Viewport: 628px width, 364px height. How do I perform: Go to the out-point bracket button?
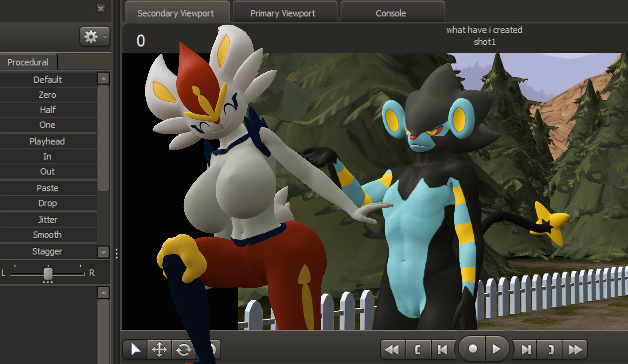[550, 350]
